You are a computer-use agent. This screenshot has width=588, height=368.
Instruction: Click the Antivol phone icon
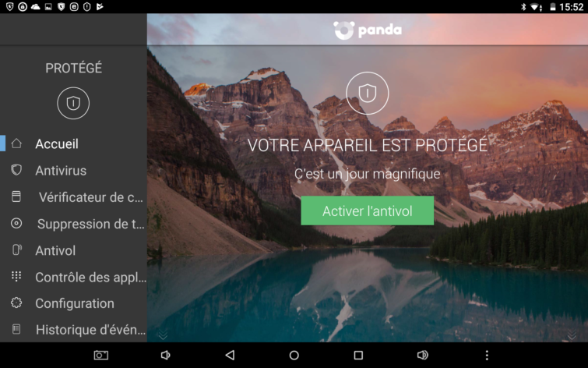click(x=17, y=250)
